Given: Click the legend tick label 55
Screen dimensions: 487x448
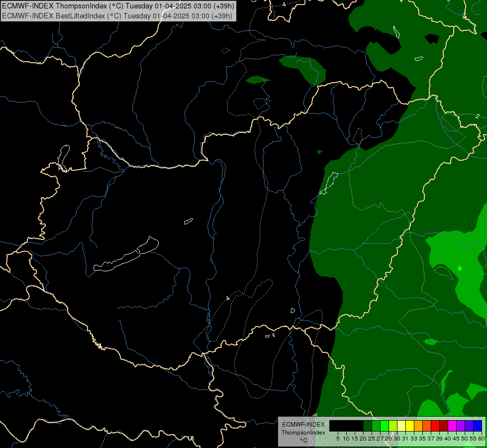Looking at the screenshot, I should 473,439.
